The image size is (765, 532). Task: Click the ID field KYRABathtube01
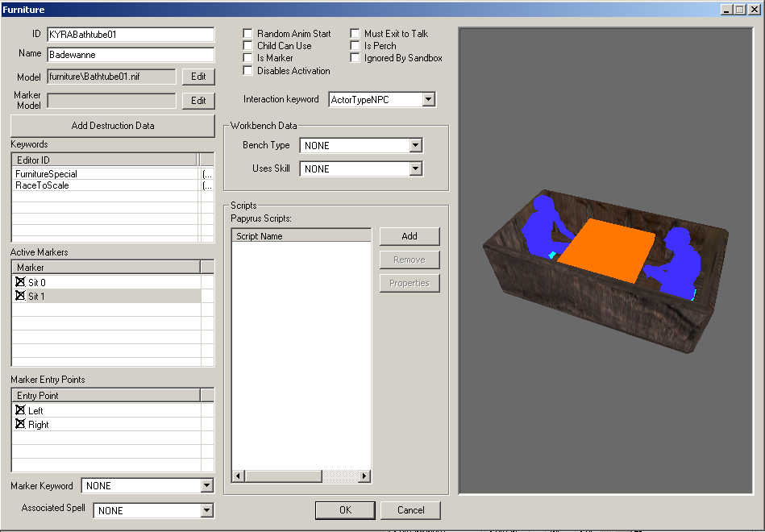(131, 35)
